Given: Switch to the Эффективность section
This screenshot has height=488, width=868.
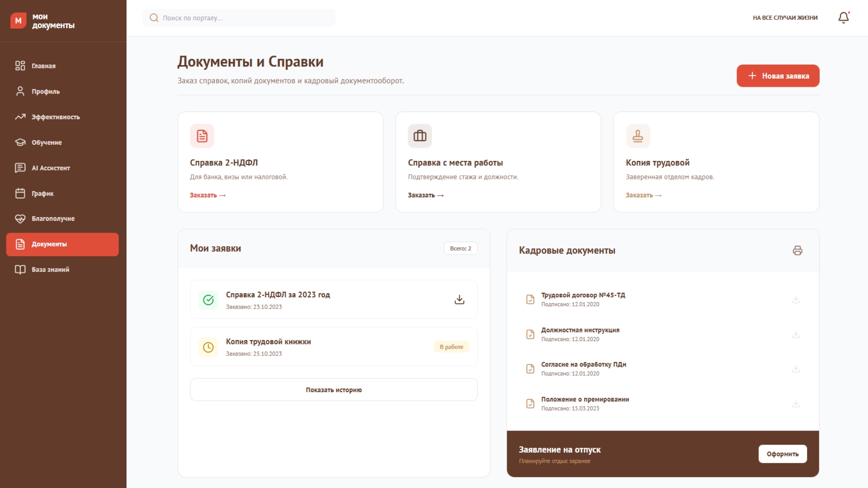Looking at the screenshot, I should (55, 117).
